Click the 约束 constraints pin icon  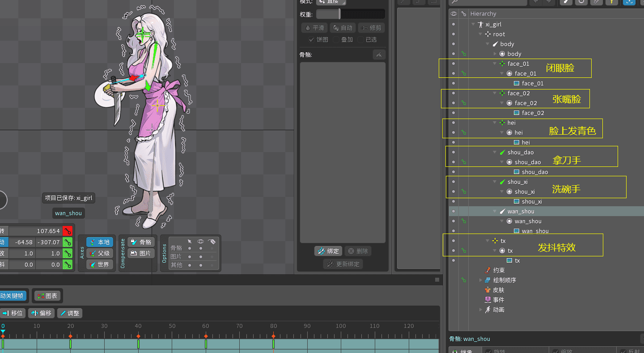click(487, 270)
